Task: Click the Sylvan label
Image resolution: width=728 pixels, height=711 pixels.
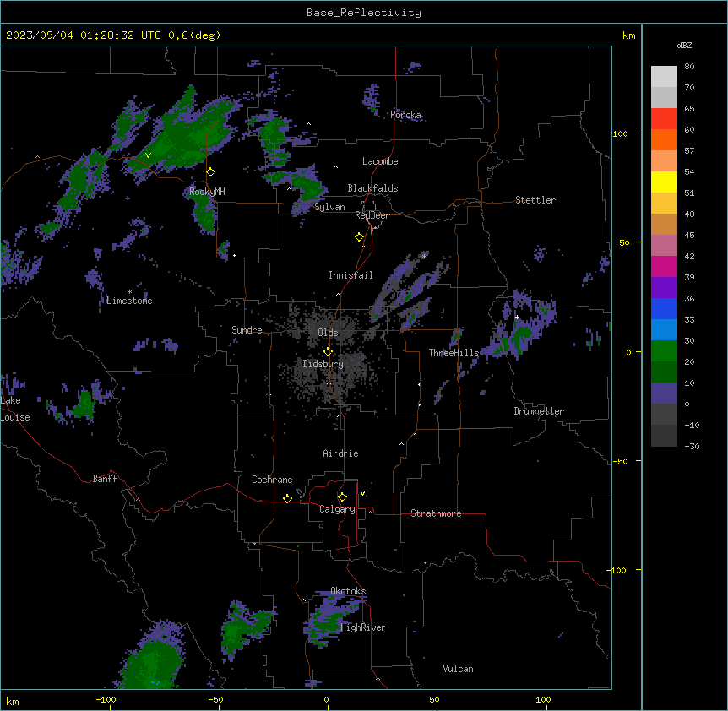Action: (329, 207)
